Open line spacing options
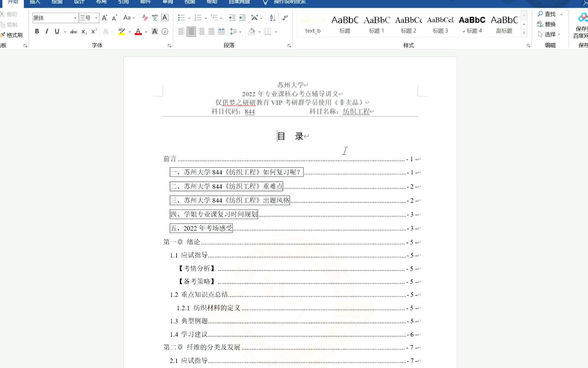Image resolution: width=588 pixels, height=368 pixels. click(233, 32)
